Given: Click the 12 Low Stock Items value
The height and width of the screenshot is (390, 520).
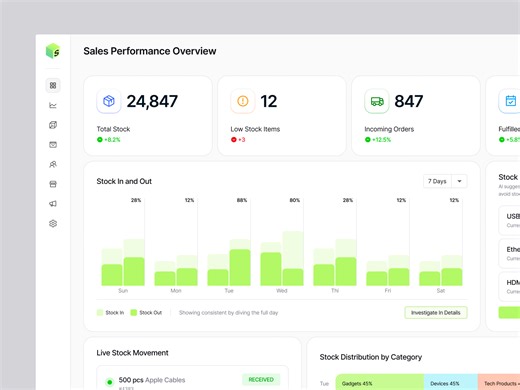Looking at the screenshot, I should [269, 101].
